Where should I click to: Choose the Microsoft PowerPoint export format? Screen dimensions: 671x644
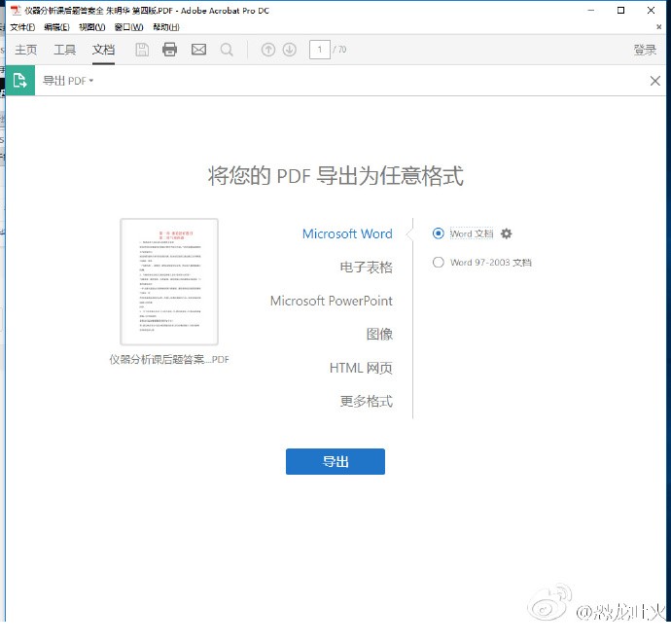332,301
